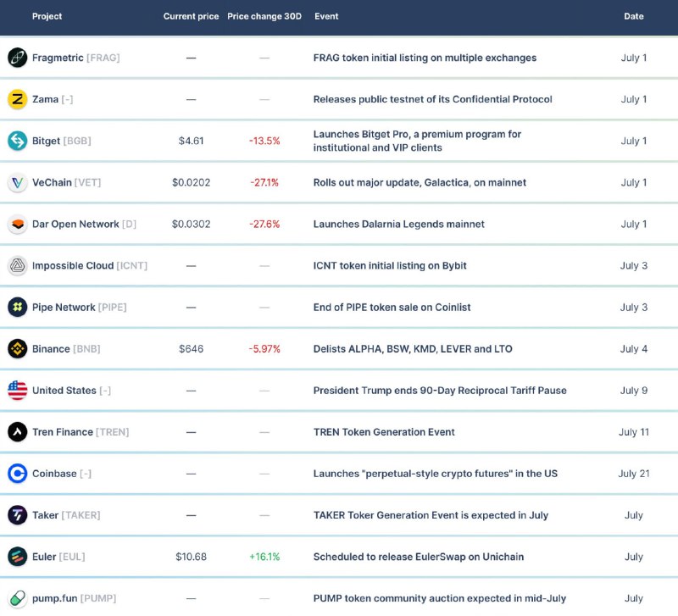Open the VeChain [VET] project name

(x=66, y=182)
